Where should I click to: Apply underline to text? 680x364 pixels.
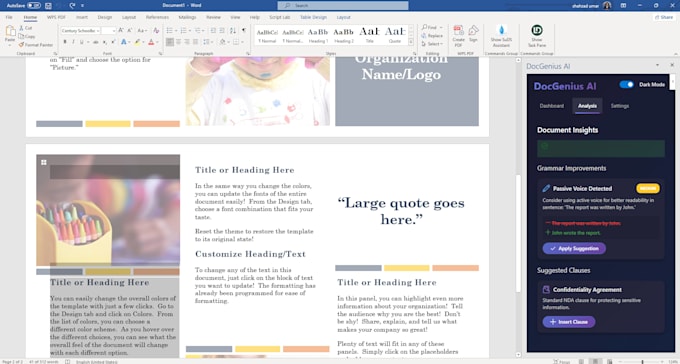click(x=81, y=42)
